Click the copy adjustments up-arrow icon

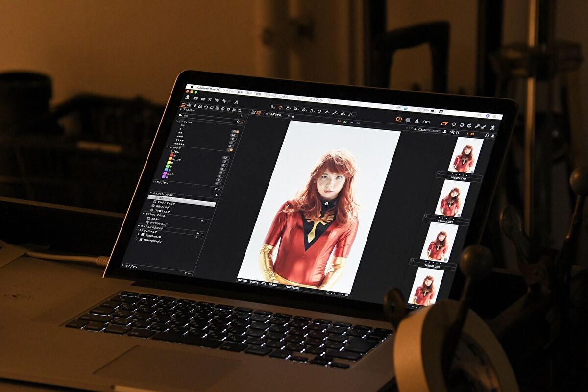(x=477, y=126)
